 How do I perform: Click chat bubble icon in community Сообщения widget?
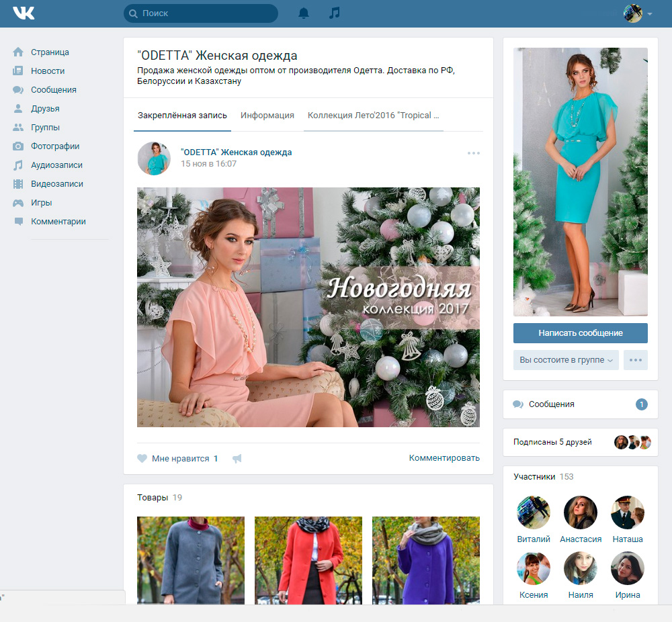tap(518, 404)
